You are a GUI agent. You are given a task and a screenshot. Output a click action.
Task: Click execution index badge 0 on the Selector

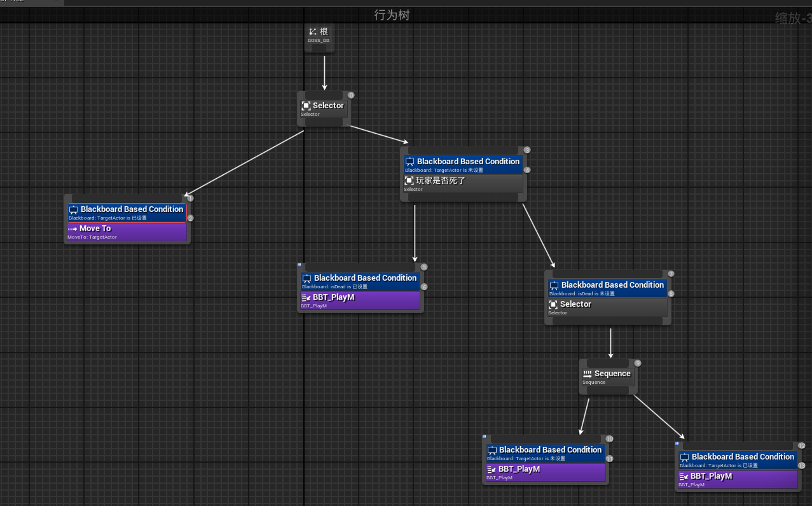(351, 95)
